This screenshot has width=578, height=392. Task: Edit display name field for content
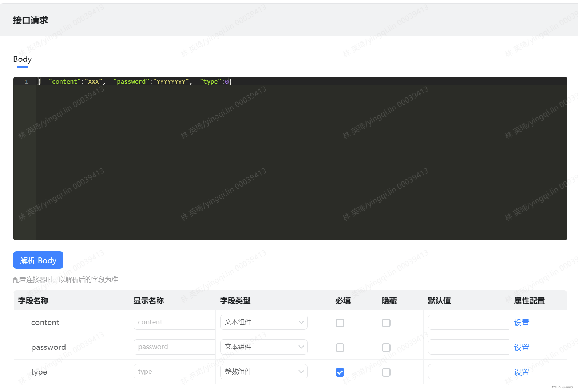click(x=175, y=322)
